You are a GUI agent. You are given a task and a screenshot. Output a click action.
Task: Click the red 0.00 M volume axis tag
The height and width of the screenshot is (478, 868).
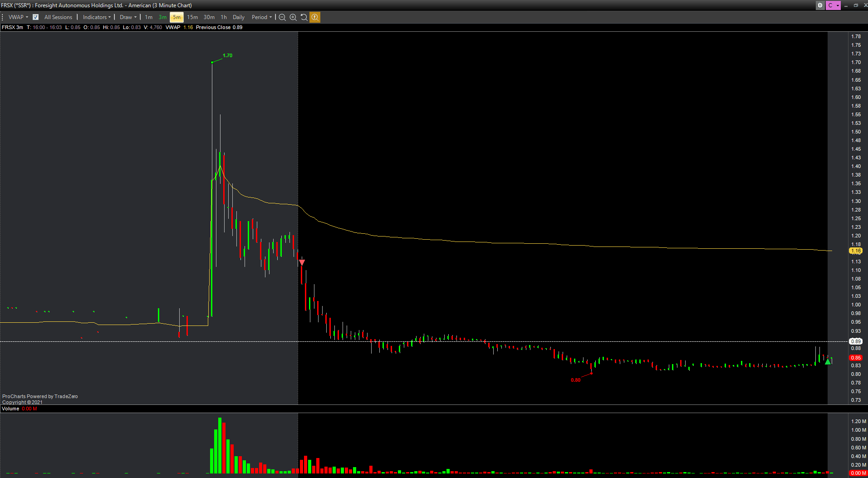coord(858,473)
